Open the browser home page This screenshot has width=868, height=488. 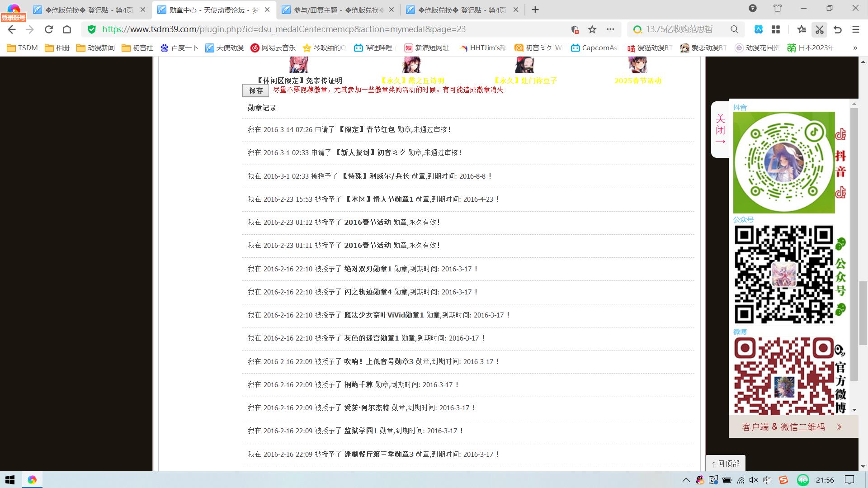[67, 29]
